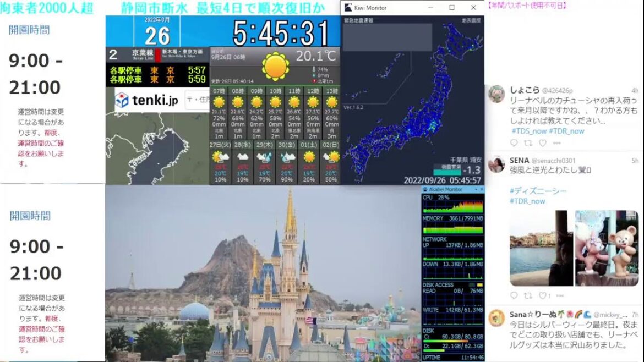The height and width of the screenshot is (362, 644).
Task: Click the Ver.1.6.2 version text
Action: (353, 107)
